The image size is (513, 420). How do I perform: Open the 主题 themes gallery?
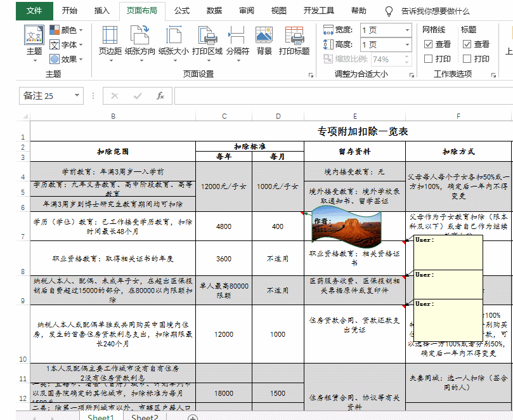34,44
